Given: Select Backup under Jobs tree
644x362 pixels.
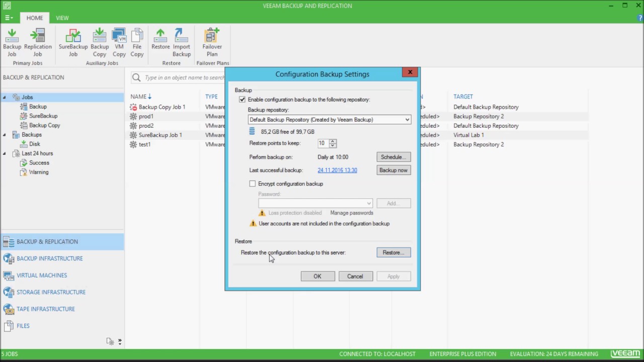Looking at the screenshot, I should coord(38,107).
